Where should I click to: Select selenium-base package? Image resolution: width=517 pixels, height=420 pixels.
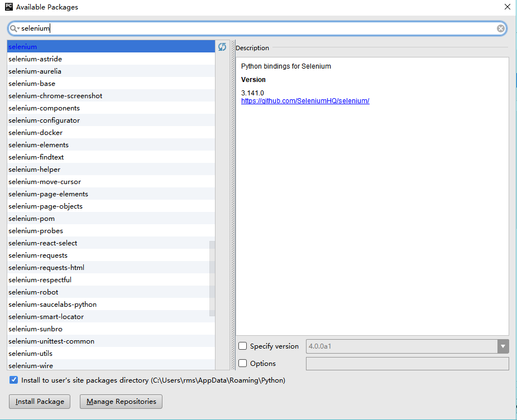click(x=111, y=84)
